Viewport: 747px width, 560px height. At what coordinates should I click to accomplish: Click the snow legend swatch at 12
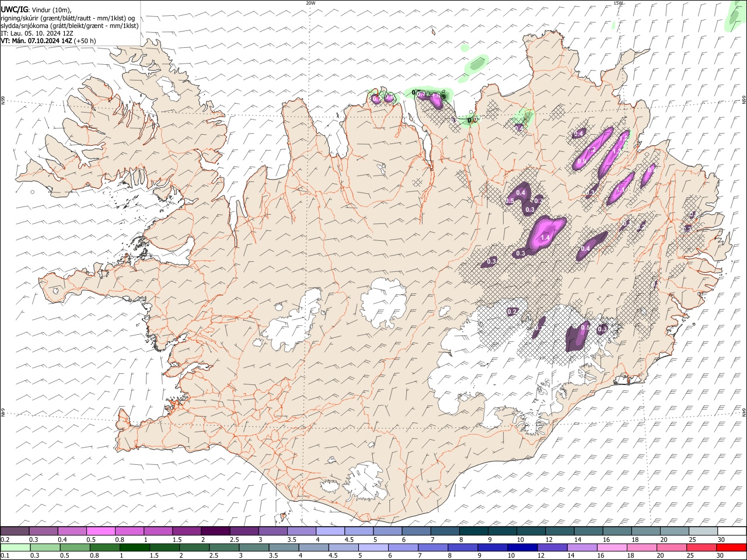[560, 531]
